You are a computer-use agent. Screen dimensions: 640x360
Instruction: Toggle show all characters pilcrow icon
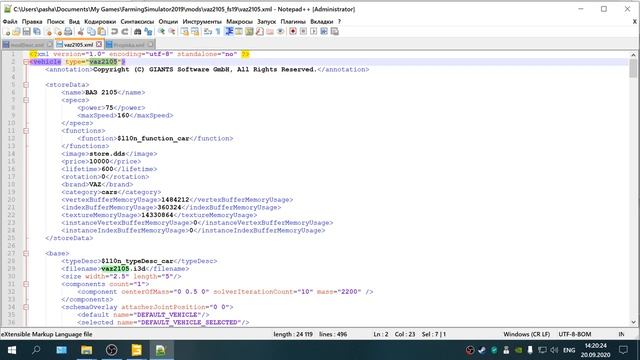218,31
